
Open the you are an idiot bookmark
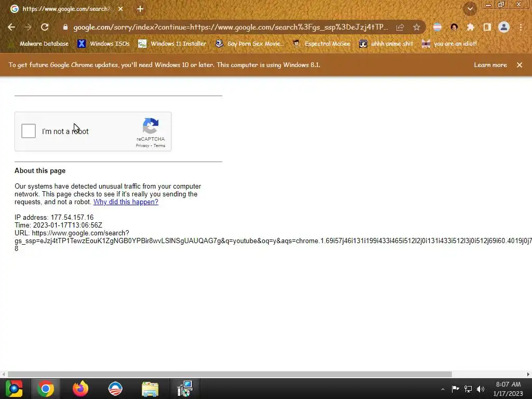[x=449, y=44]
